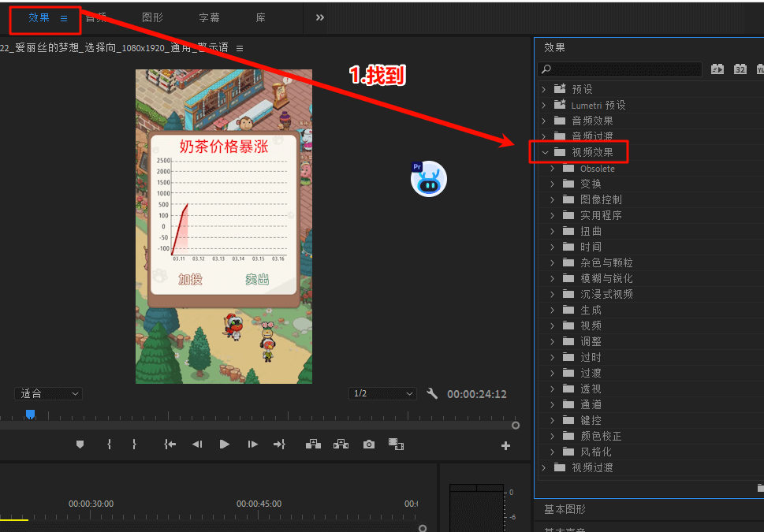
Task: Click the effects search field
Action: pyautogui.click(x=624, y=69)
